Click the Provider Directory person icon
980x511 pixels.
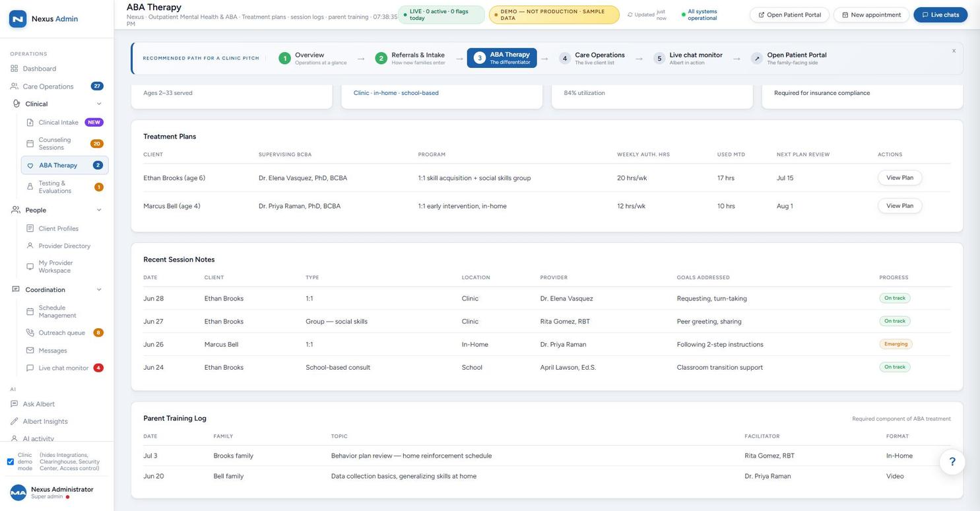[30, 246]
